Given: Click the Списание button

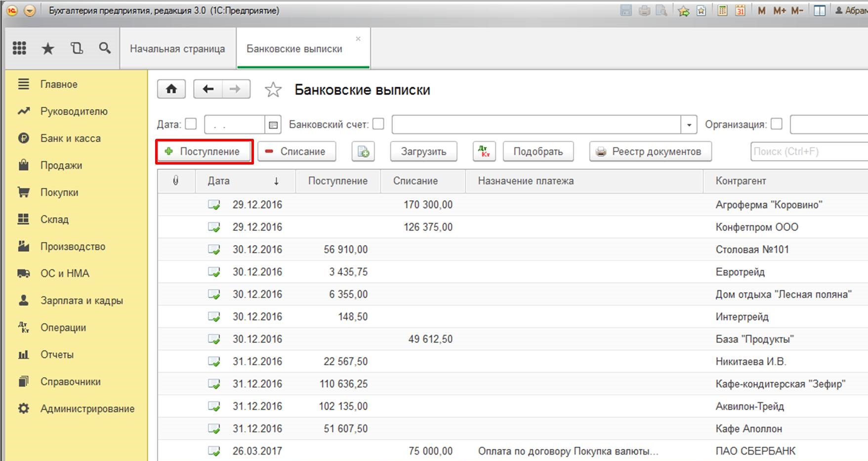Looking at the screenshot, I should click(x=296, y=152).
